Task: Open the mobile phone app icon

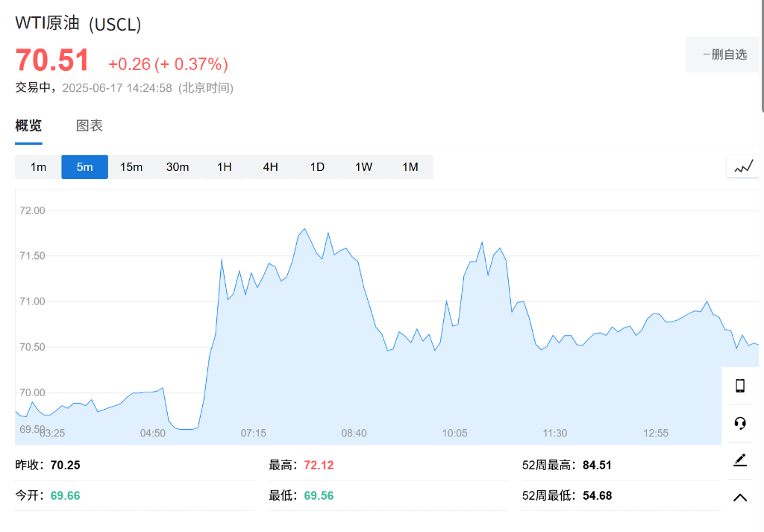Action: 740,386
